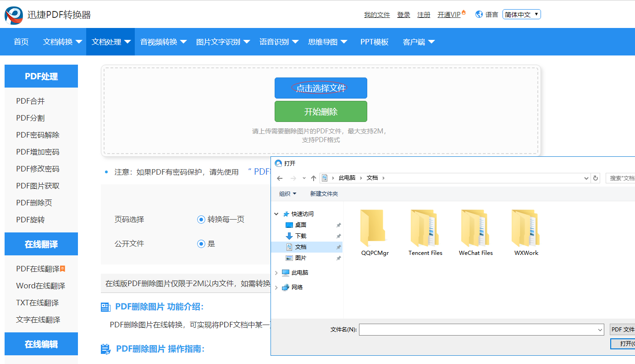Open the address bar history dropdown

click(586, 178)
